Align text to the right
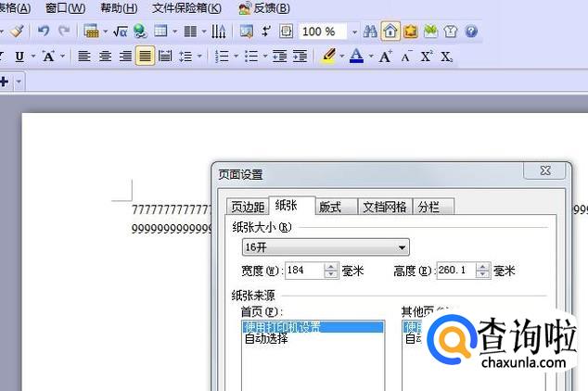The image size is (588, 391). coord(125,57)
